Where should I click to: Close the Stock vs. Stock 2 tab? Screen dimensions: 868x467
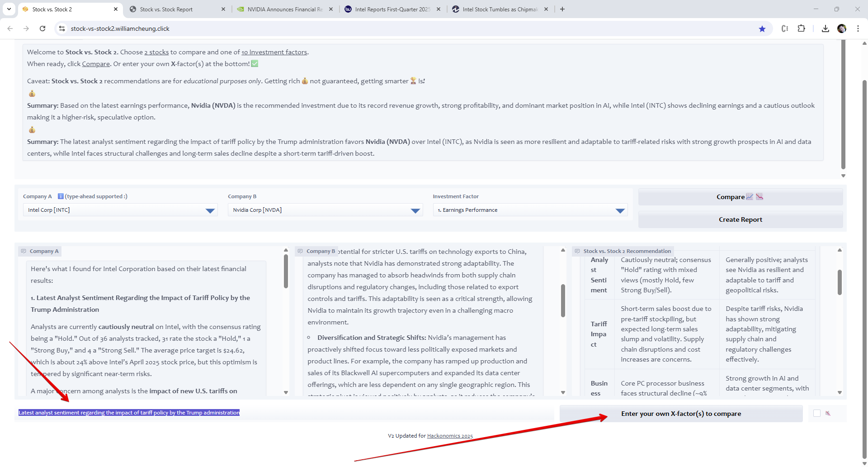[x=116, y=9]
